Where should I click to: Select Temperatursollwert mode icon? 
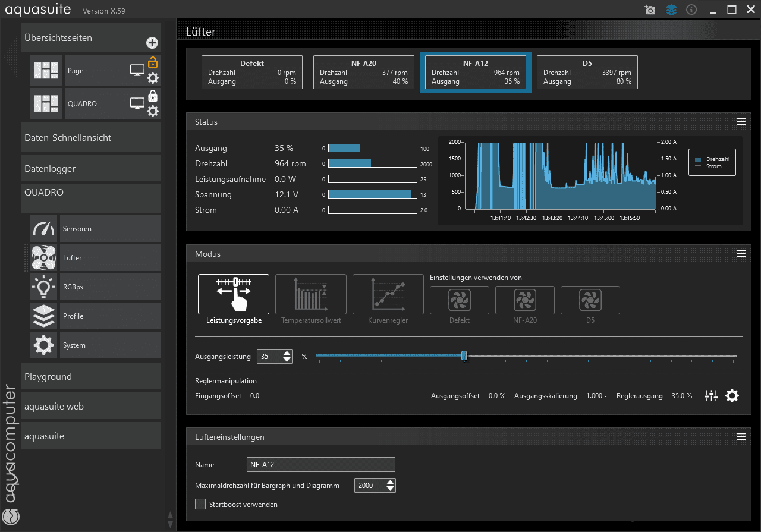coord(311,294)
